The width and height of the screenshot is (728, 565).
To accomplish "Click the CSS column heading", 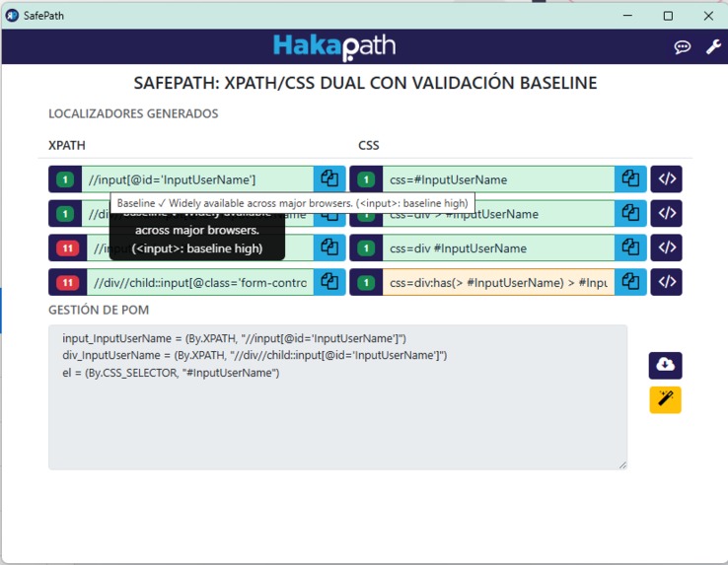I will click(x=369, y=145).
